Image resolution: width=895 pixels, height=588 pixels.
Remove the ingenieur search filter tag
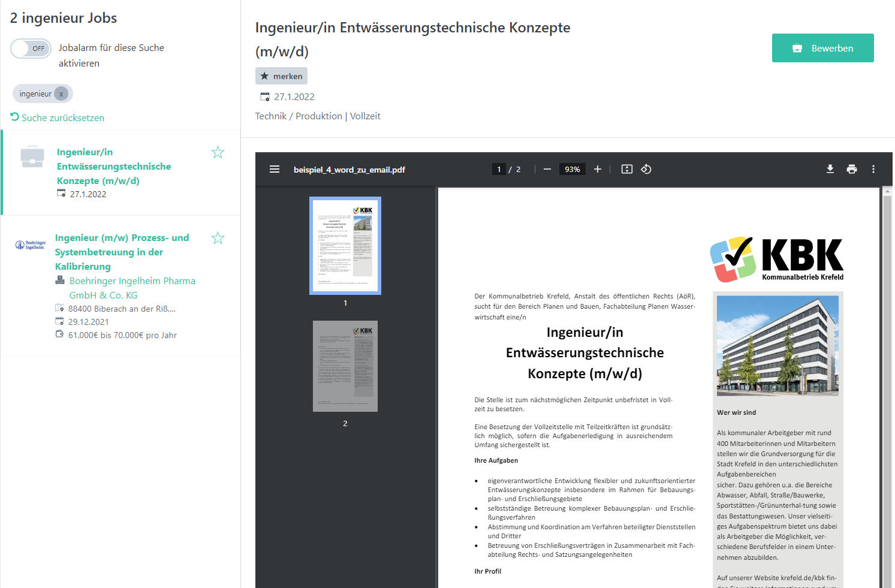61,94
